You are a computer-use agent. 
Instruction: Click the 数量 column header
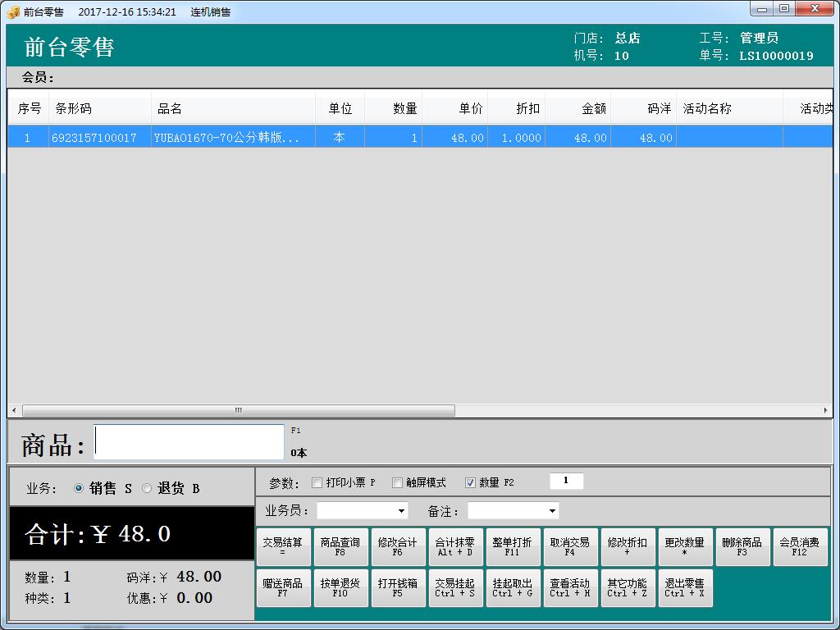click(394, 108)
